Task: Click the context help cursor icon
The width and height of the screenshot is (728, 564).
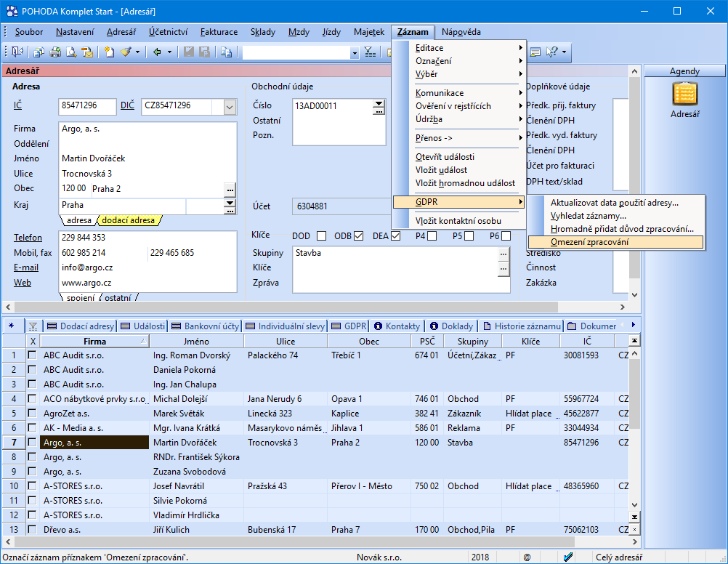Action: 552,52
